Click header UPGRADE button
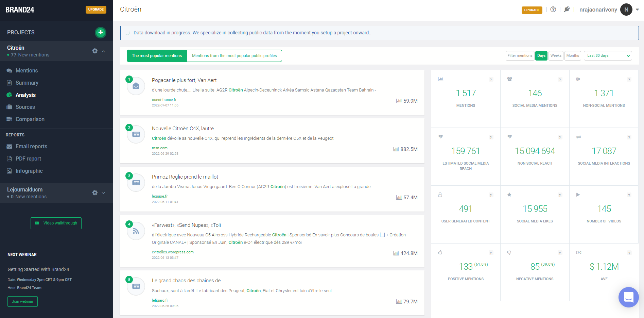 click(x=532, y=10)
